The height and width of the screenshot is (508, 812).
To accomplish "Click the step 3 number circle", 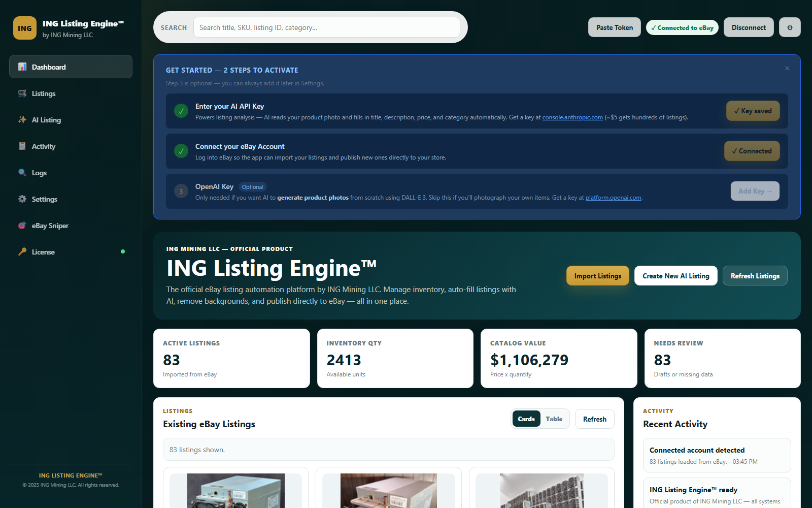I will tap(181, 191).
